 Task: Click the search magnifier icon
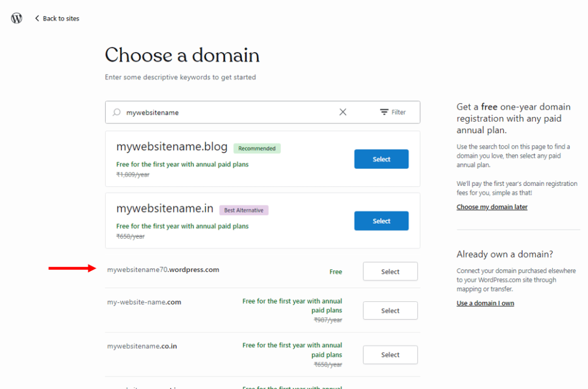(x=117, y=112)
